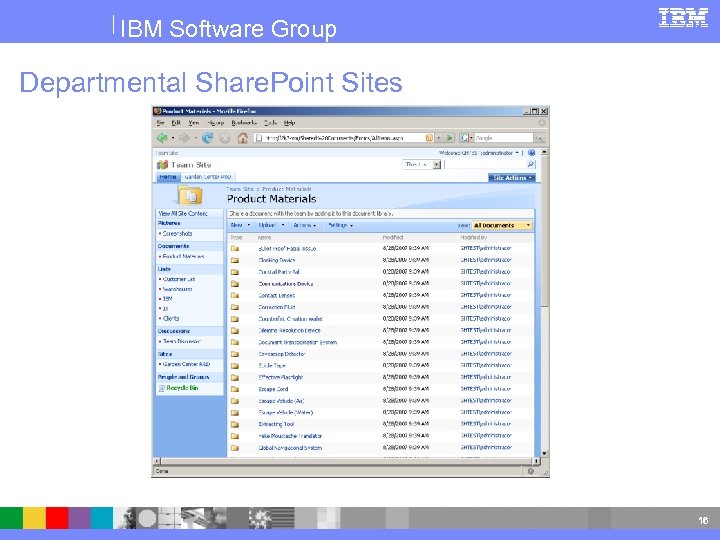Click the Team Site logo icon
The height and width of the screenshot is (540, 720).
[x=162, y=164]
